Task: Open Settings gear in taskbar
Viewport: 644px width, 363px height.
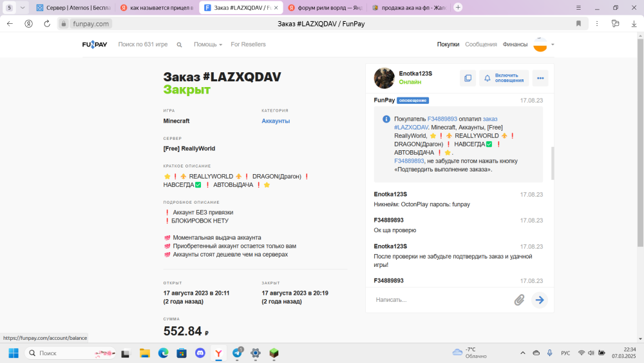Action: pyautogui.click(x=256, y=353)
